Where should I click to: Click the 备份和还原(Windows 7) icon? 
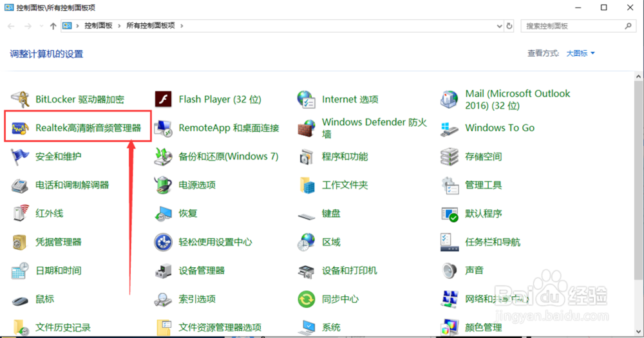point(163,156)
